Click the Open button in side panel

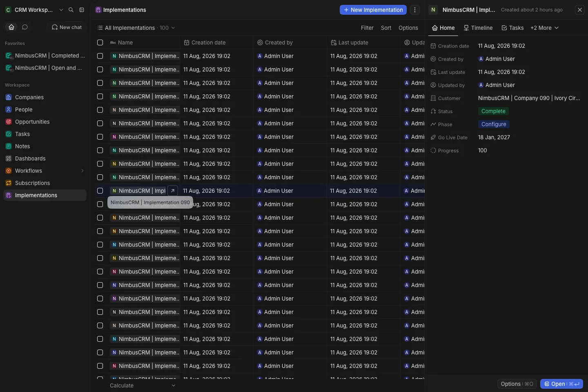pyautogui.click(x=561, y=384)
